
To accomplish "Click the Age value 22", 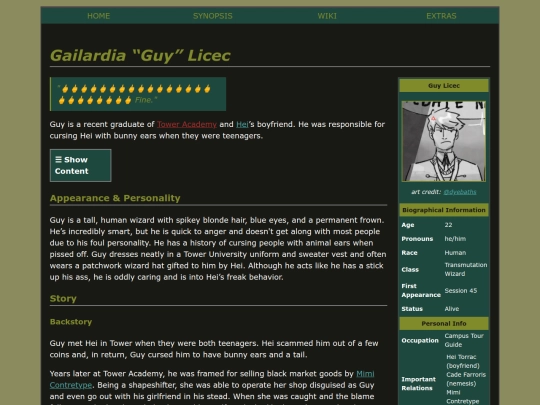I will (448, 225).
